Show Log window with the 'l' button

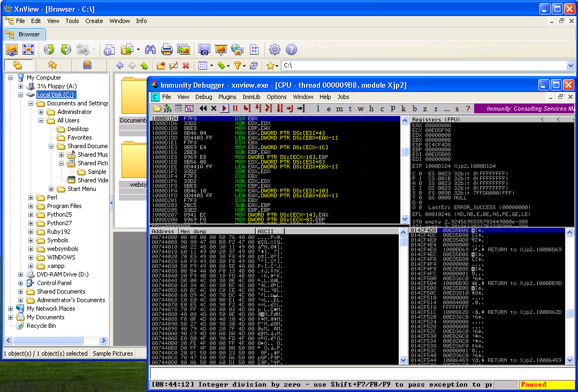pyautogui.click(x=318, y=109)
